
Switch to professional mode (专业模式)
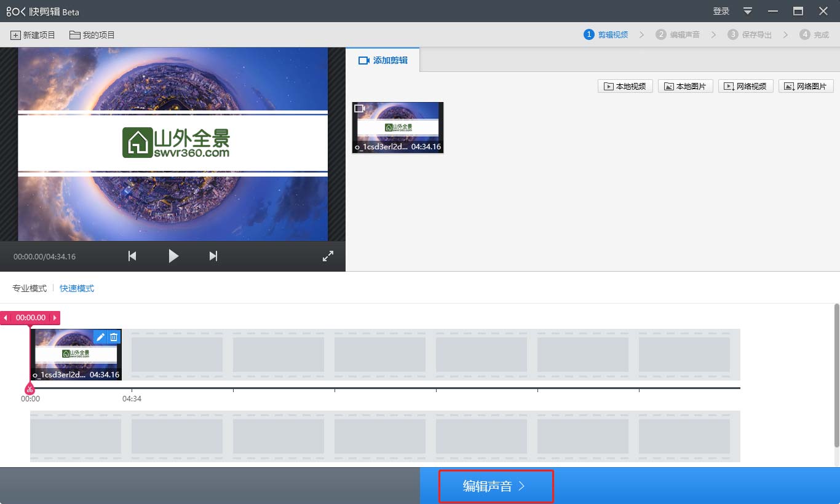(x=30, y=288)
